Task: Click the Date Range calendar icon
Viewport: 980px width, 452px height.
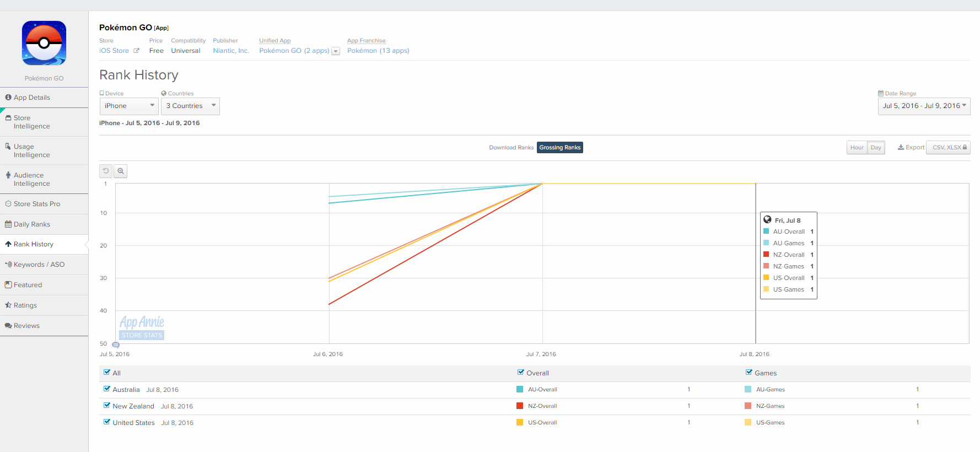Action: tap(881, 93)
